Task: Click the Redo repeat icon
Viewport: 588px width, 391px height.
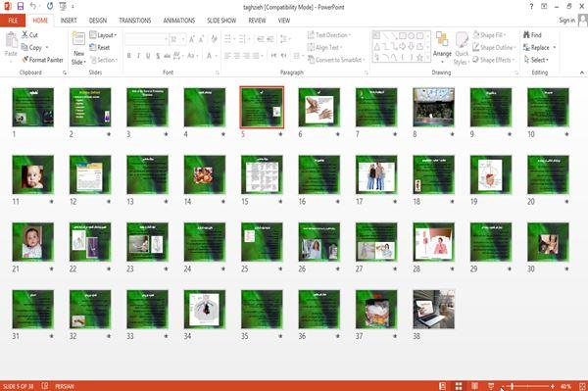Action: pos(50,7)
